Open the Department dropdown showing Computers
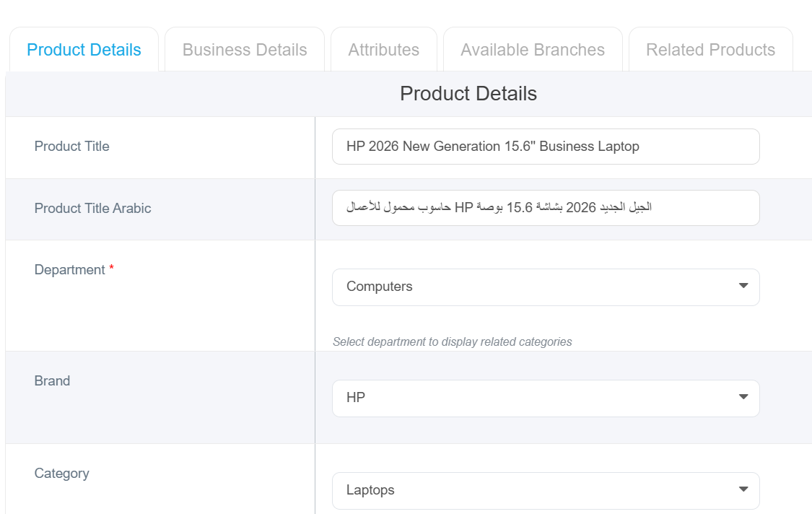 [546, 287]
